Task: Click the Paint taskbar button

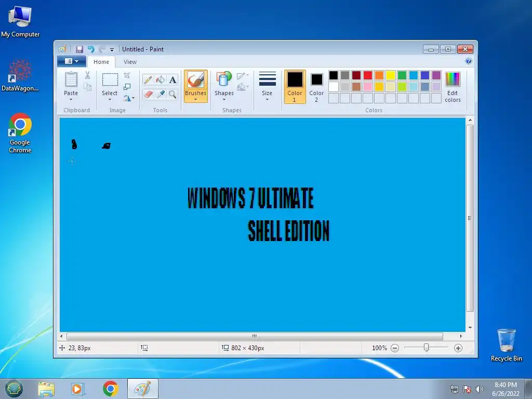Action: pos(143,389)
